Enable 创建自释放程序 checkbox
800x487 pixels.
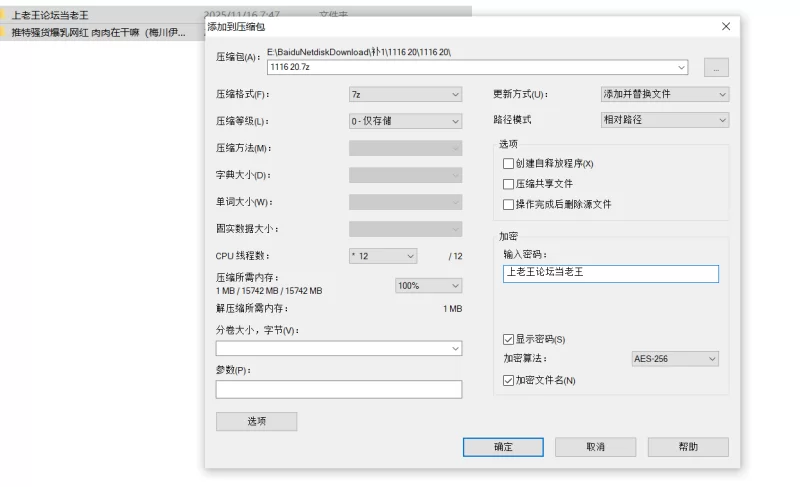[508, 164]
